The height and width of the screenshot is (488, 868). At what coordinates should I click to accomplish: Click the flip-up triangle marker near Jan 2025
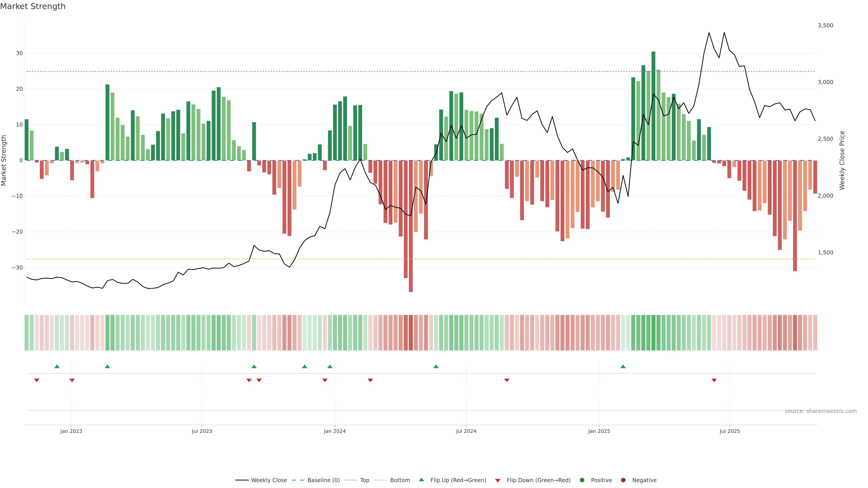623,366
